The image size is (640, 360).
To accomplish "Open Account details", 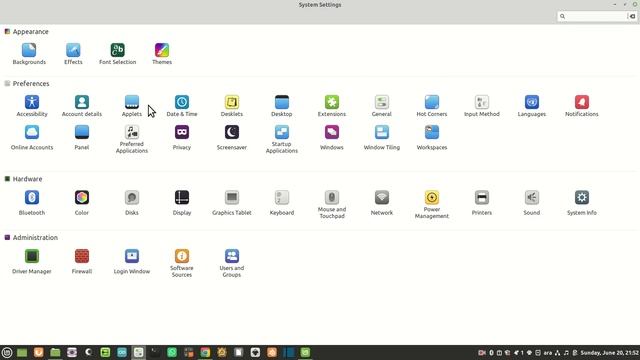I will pyautogui.click(x=82, y=106).
